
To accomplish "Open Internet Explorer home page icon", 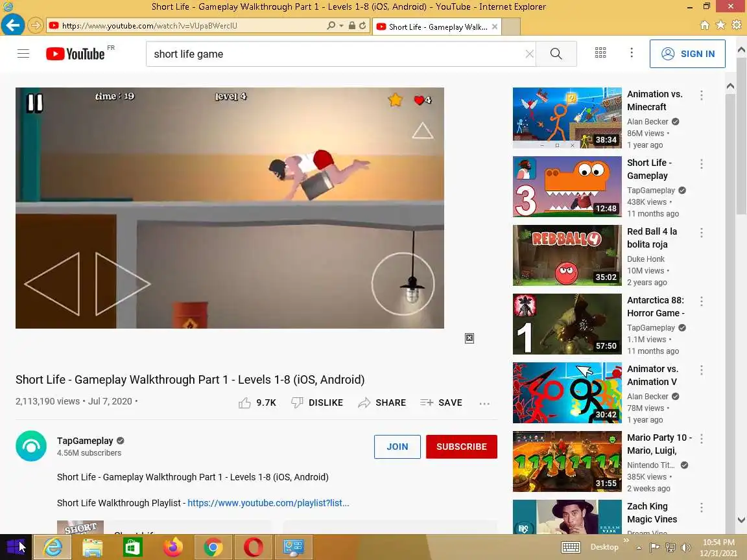I will [x=705, y=25].
